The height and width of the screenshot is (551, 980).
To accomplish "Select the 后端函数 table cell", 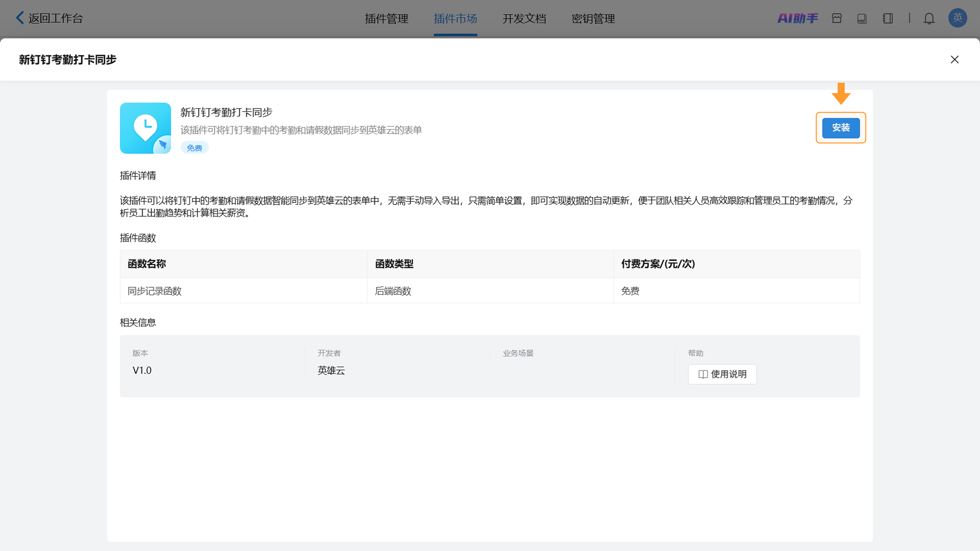I will pos(490,291).
